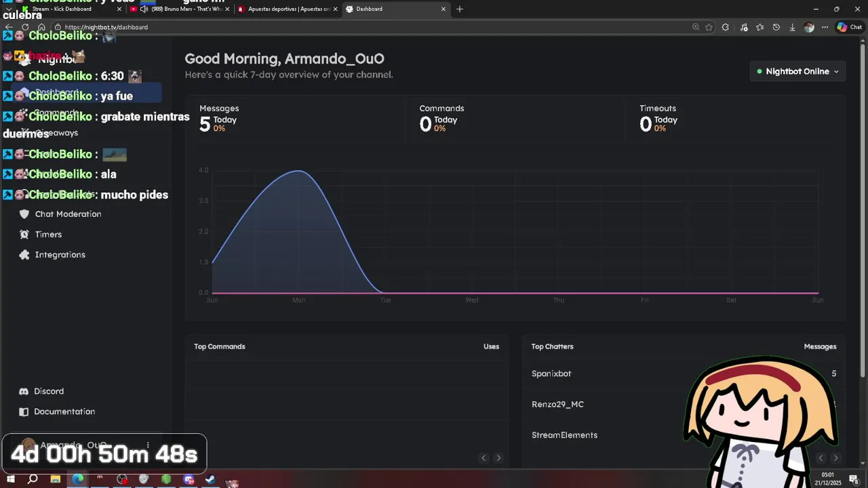Click the taskbar clock showing 05:01

coord(827,479)
